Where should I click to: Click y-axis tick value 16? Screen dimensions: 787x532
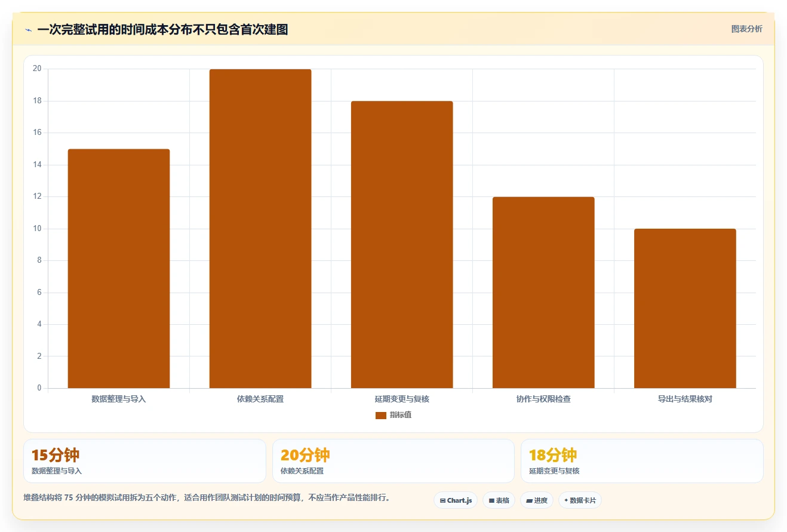point(38,133)
